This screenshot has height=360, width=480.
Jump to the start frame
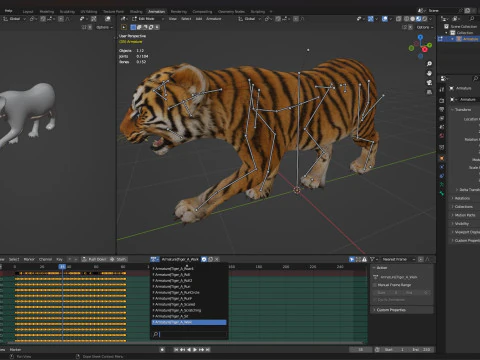point(176,349)
